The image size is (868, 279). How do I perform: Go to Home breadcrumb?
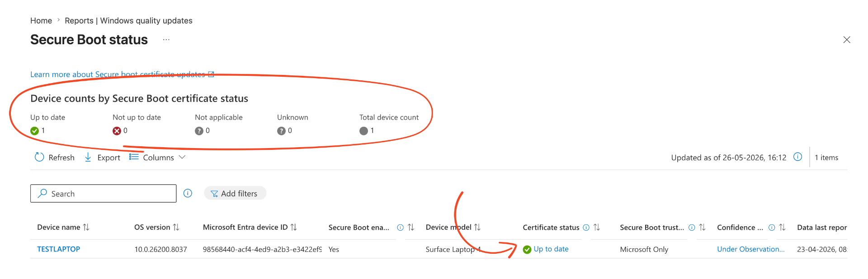[41, 20]
